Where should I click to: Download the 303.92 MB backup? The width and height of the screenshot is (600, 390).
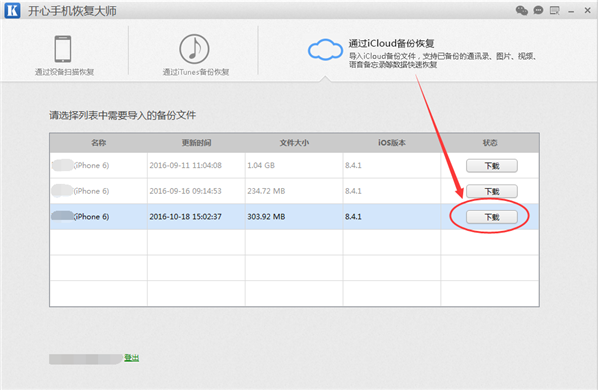pyautogui.click(x=492, y=217)
